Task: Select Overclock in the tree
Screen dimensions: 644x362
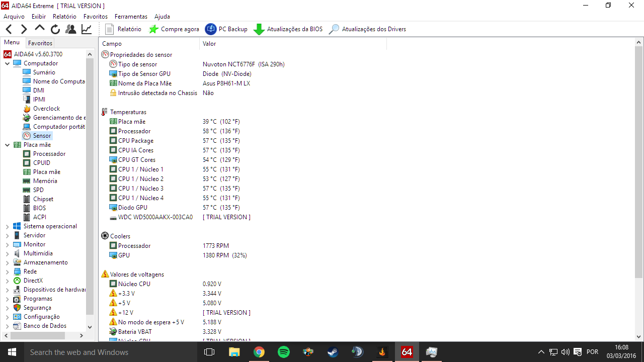Action: 41,109
